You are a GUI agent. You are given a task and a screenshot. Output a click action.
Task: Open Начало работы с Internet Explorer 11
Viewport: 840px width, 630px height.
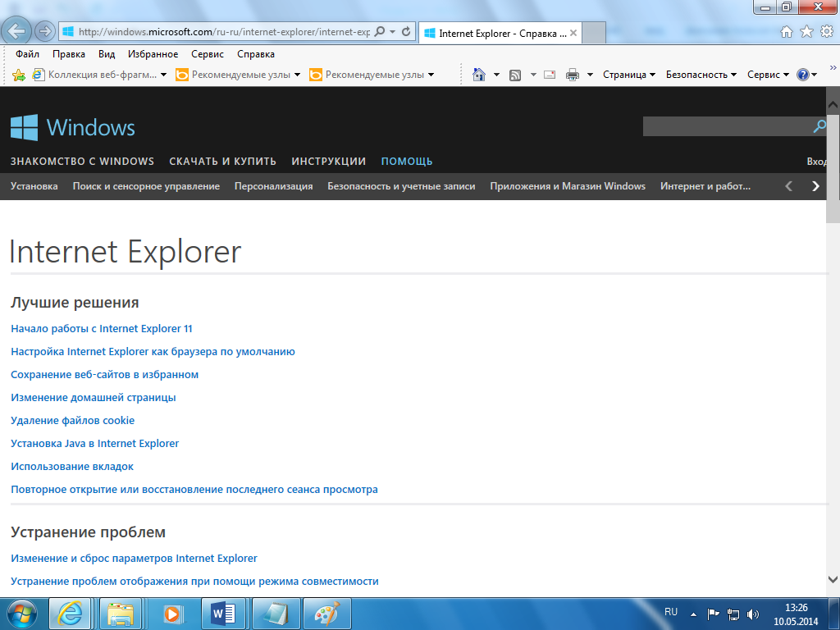(x=102, y=328)
